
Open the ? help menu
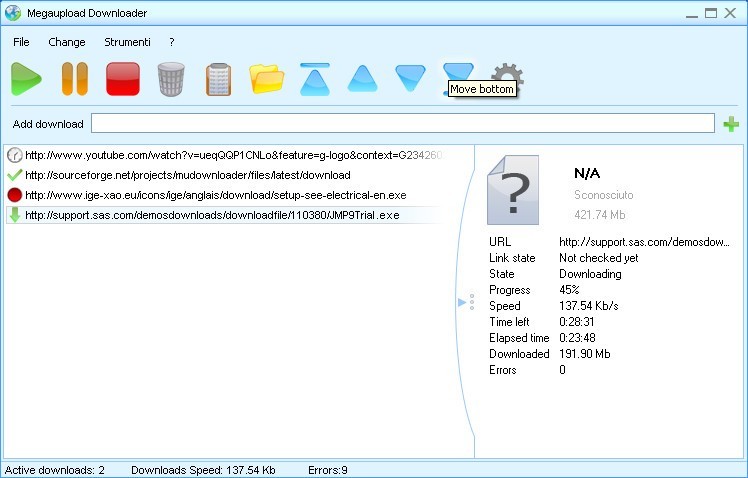click(172, 42)
